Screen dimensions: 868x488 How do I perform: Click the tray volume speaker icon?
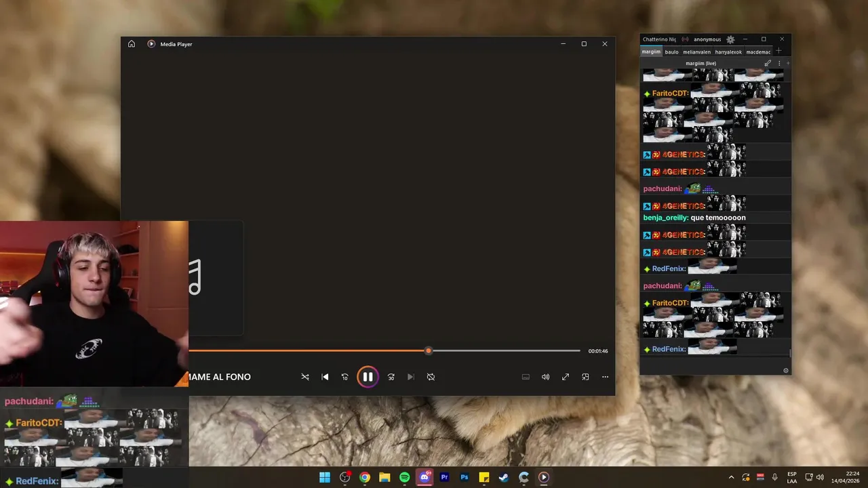(x=820, y=477)
